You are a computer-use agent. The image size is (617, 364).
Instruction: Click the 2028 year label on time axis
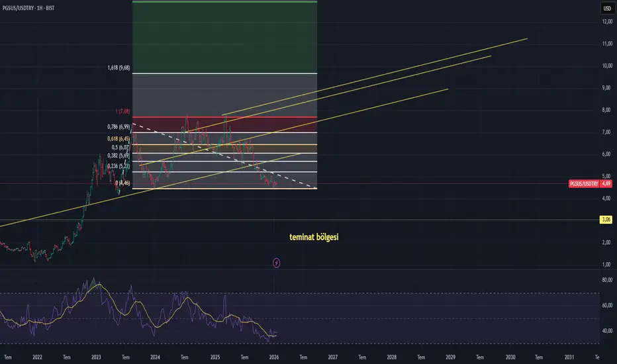[391, 357]
